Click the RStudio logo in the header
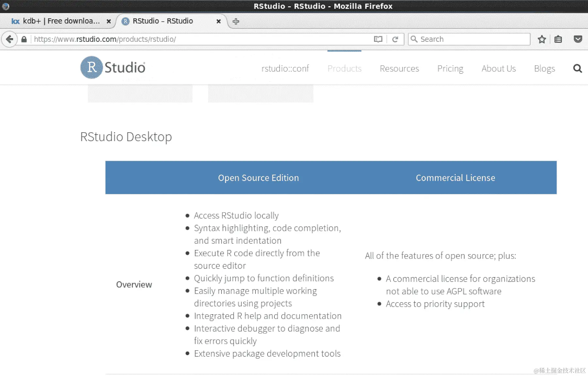This screenshot has width=588, height=376. (113, 67)
